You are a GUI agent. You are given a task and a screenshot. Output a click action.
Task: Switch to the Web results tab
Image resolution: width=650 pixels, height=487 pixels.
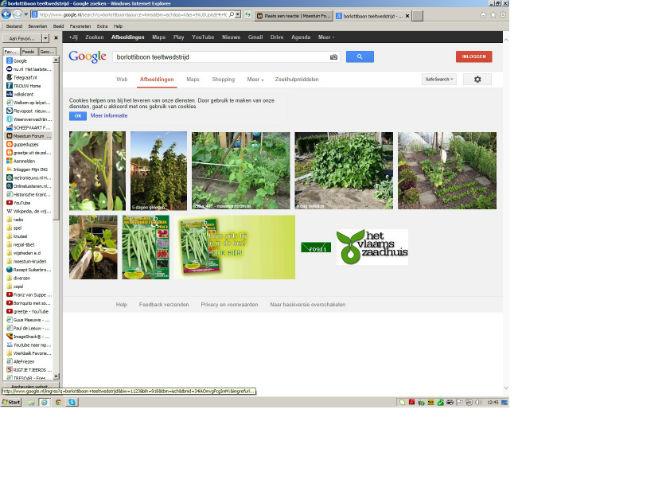(121, 79)
